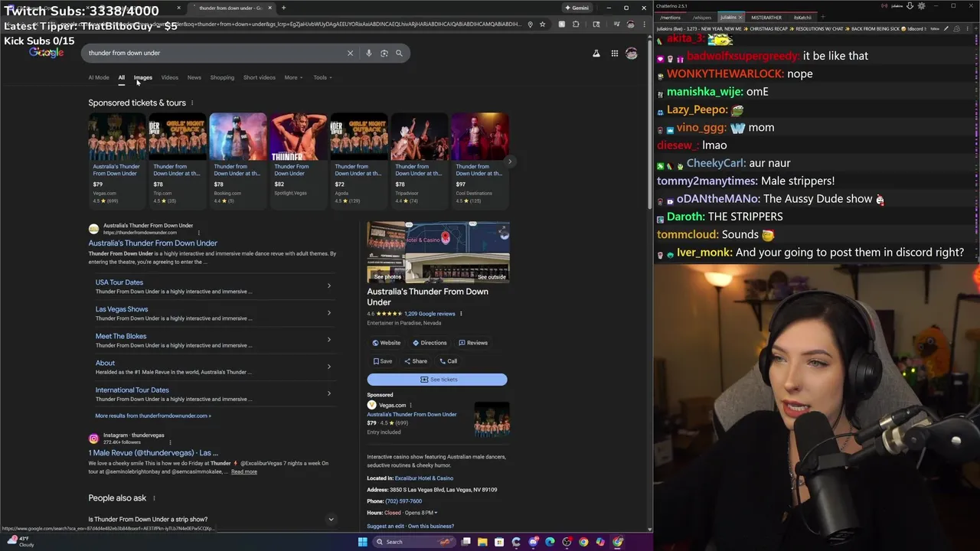The image size is (980, 551).
Task: Open options for Sponsored tickets & tours
Action: click(192, 103)
